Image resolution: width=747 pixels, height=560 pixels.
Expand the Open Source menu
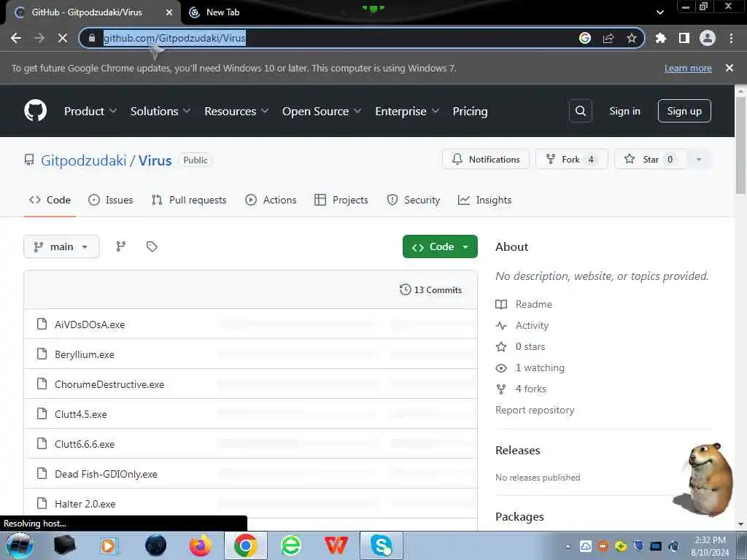[322, 111]
